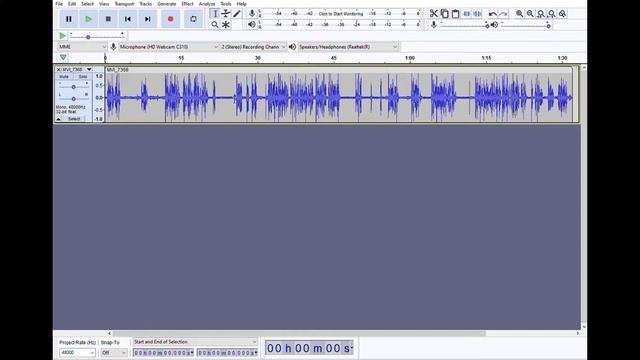Solo the MVI_7368 track

click(83, 77)
